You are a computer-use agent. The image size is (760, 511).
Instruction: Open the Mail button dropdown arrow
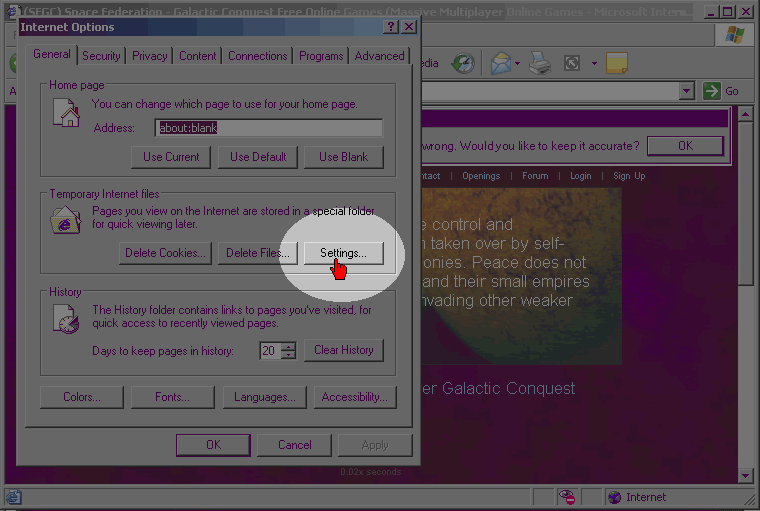(x=517, y=63)
